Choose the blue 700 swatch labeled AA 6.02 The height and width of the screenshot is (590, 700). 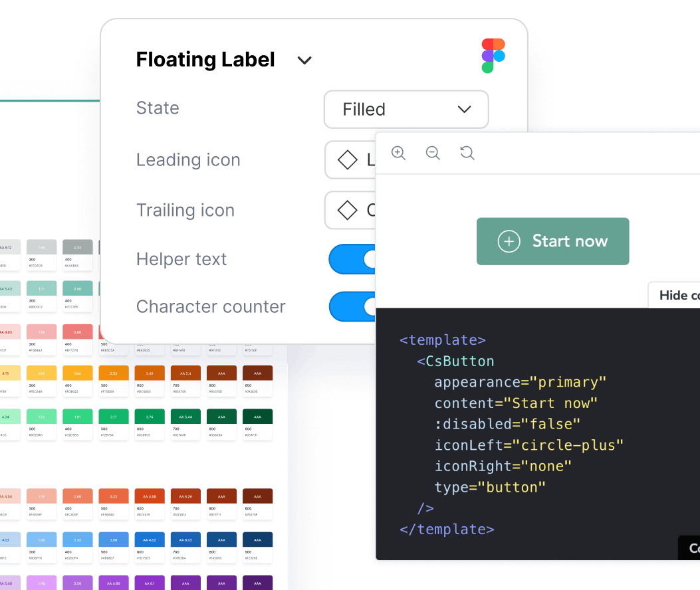[185, 540]
